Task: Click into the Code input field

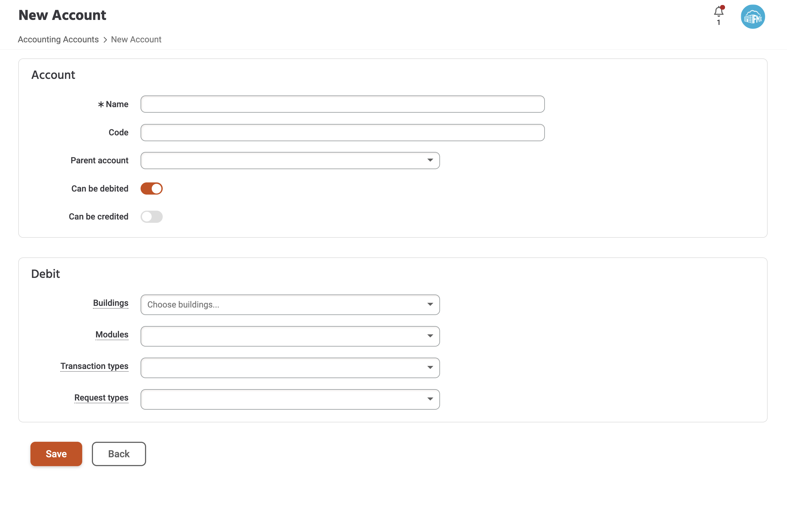Action: click(342, 132)
